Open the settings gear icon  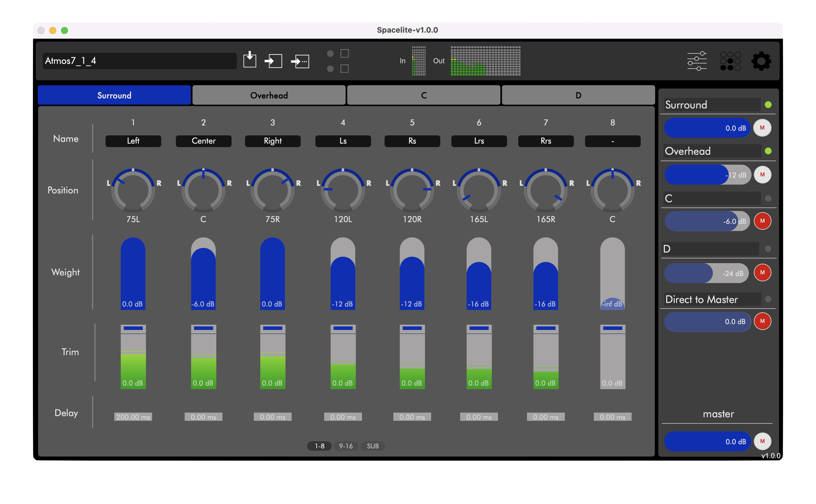(761, 61)
